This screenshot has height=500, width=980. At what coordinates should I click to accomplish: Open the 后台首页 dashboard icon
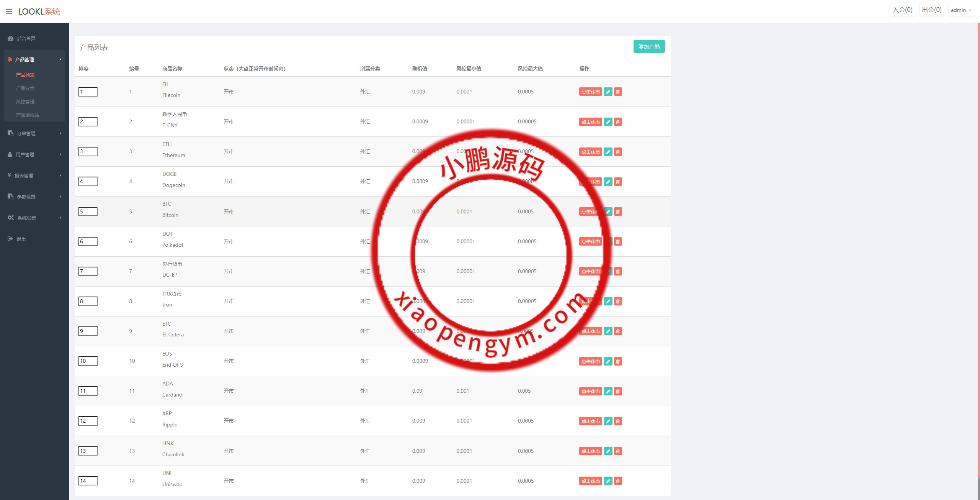11,38
